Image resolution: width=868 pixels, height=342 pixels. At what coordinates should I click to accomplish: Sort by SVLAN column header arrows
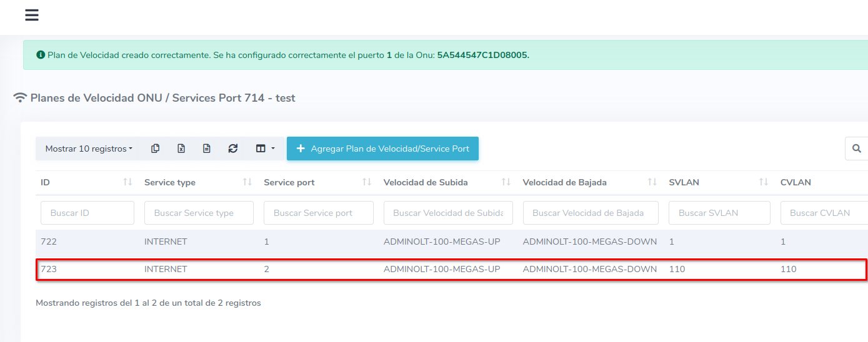[763, 182]
